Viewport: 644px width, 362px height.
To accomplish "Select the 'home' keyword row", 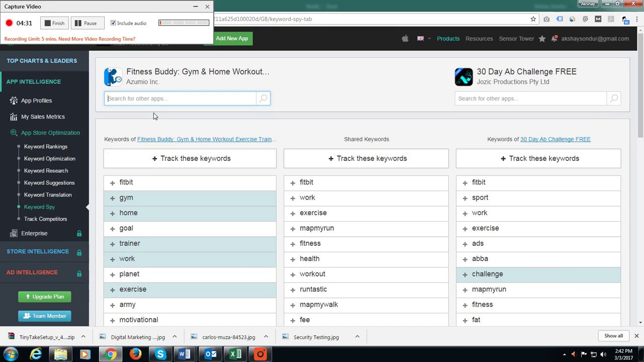I will pyautogui.click(x=190, y=213).
